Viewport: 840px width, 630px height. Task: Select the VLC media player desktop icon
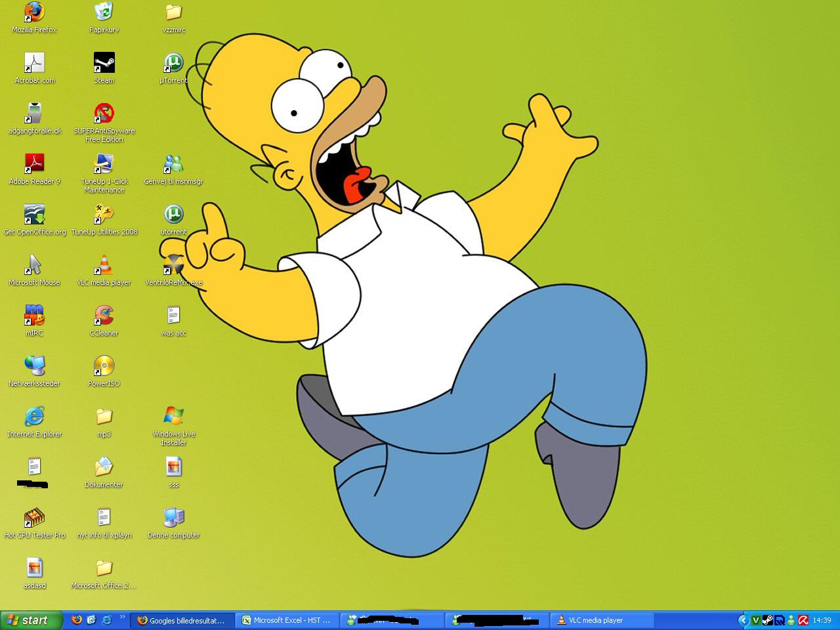104,270
